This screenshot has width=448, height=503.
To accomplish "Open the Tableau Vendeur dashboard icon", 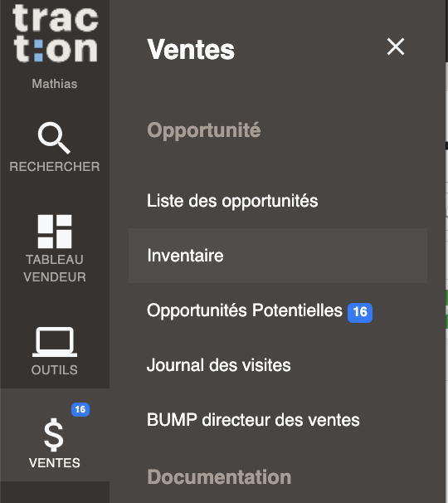I will [55, 232].
